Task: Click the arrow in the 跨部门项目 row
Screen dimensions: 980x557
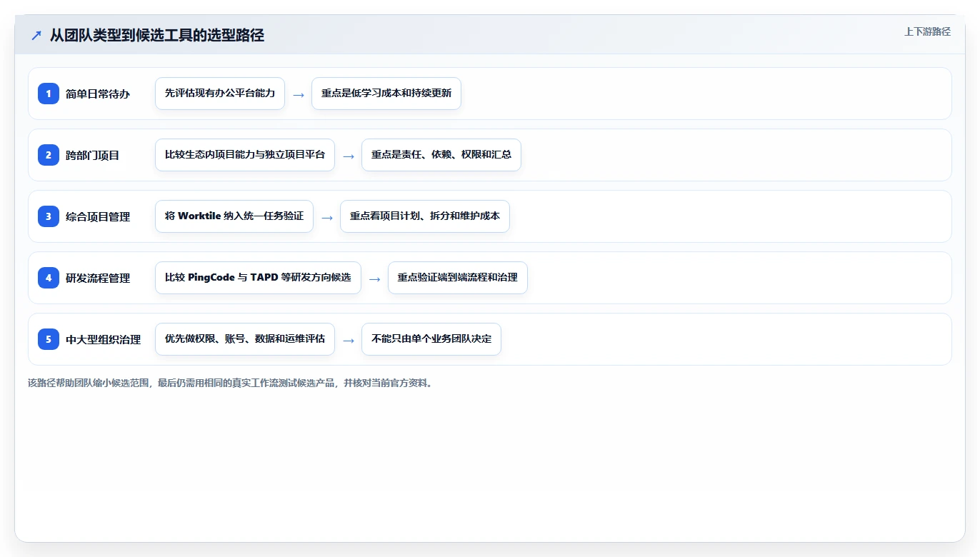Action: pos(349,156)
